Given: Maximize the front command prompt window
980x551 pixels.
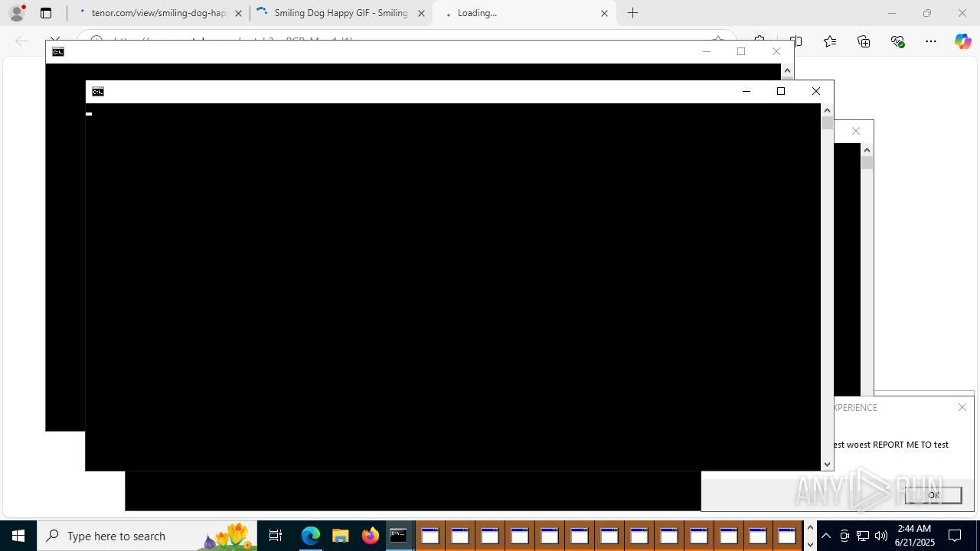Looking at the screenshot, I should click(781, 91).
